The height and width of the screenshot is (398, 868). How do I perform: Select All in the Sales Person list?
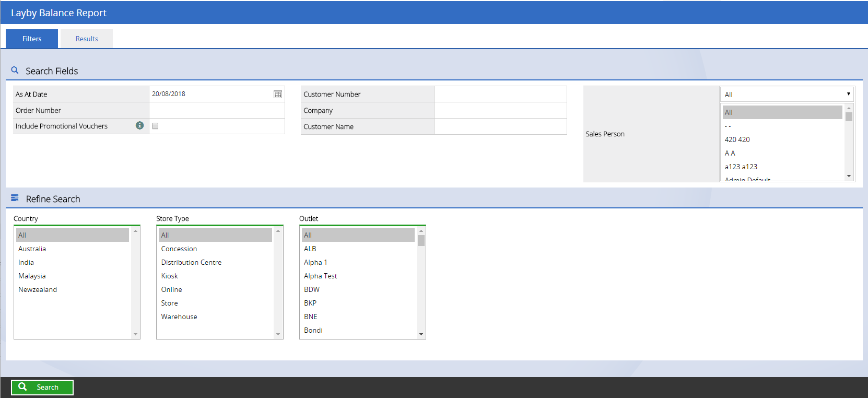click(782, 112)
